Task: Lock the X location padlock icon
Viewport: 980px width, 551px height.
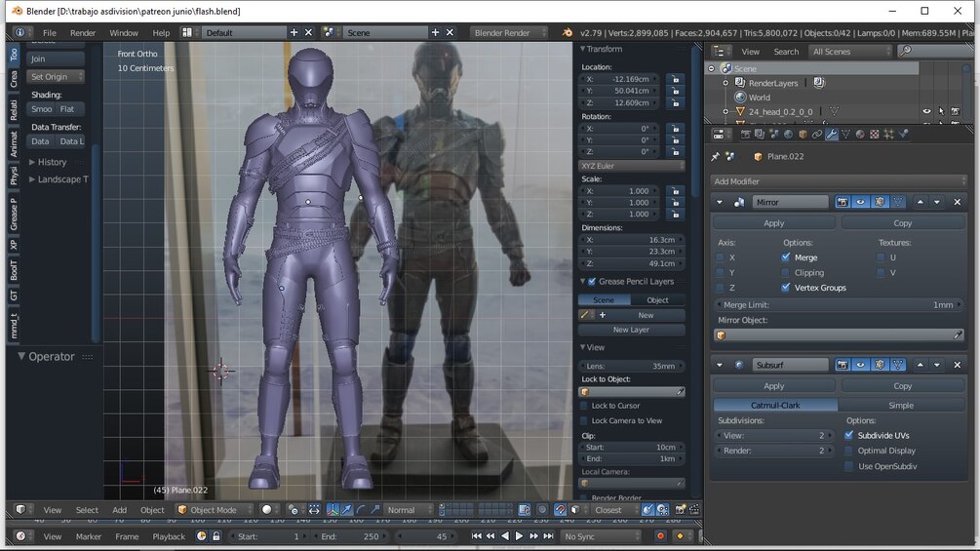Action: pyautogui.click(x=674, y=79)
